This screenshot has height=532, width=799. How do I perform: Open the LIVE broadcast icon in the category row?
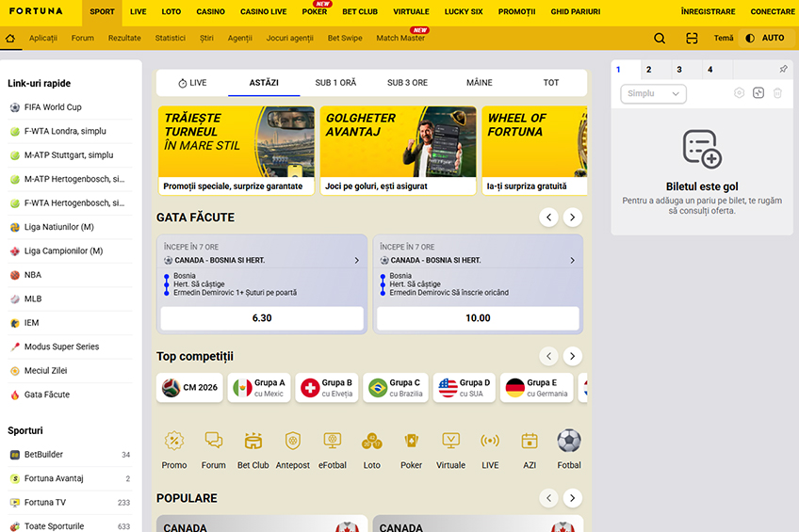(x=490, y=441)
